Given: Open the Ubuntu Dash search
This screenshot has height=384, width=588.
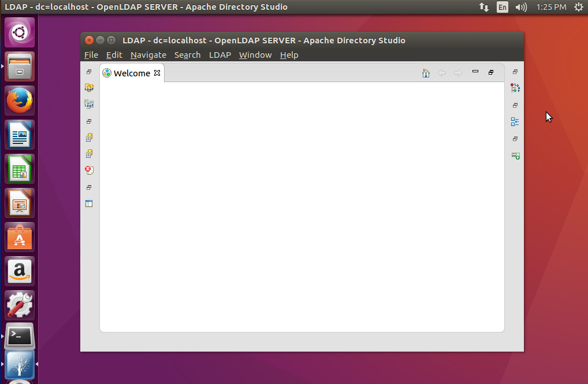Looking at the screenshot, I should (20, 32).
